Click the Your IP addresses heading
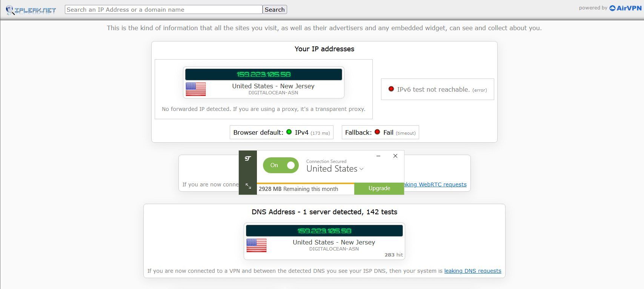The width and height of the screenshot is (644, 289). (x=324, y=49)
